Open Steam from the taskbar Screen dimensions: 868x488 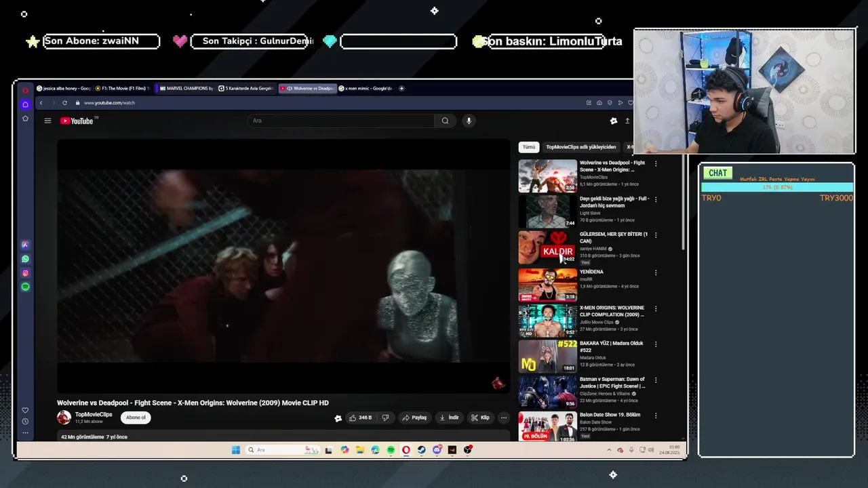point(421,450)
